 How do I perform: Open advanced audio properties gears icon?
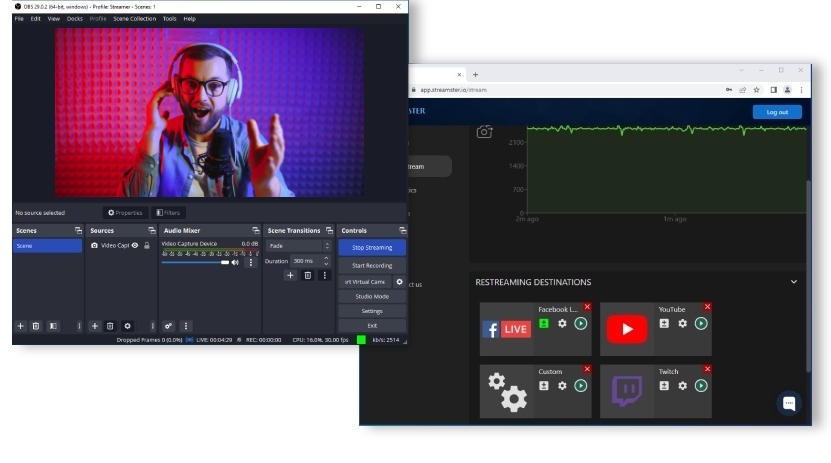coord(169,326)
